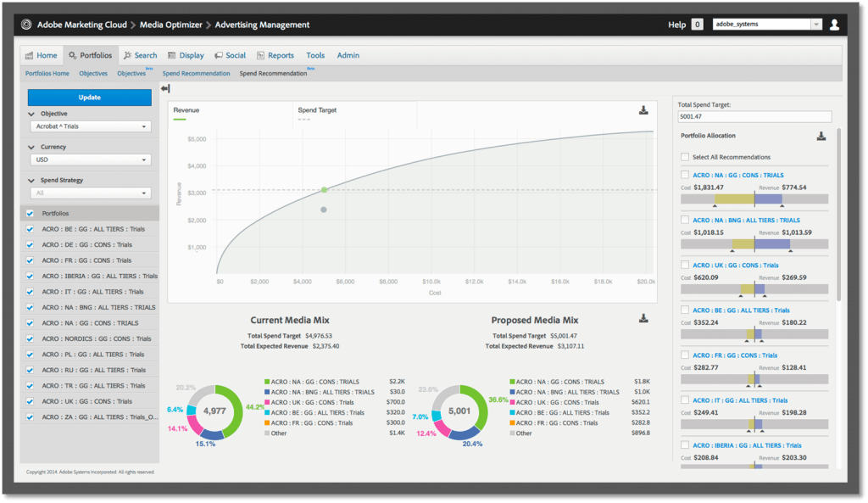Click the Total Spend Target input field
The image size is (868, 503).
click(x=754, y=117)
